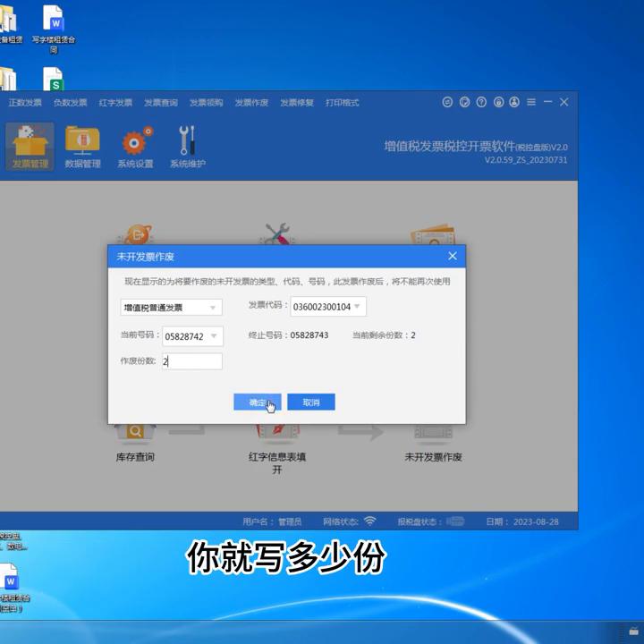Click the Wi-Fi network status icon
This screenshot has width=644, height=644.
369,521
